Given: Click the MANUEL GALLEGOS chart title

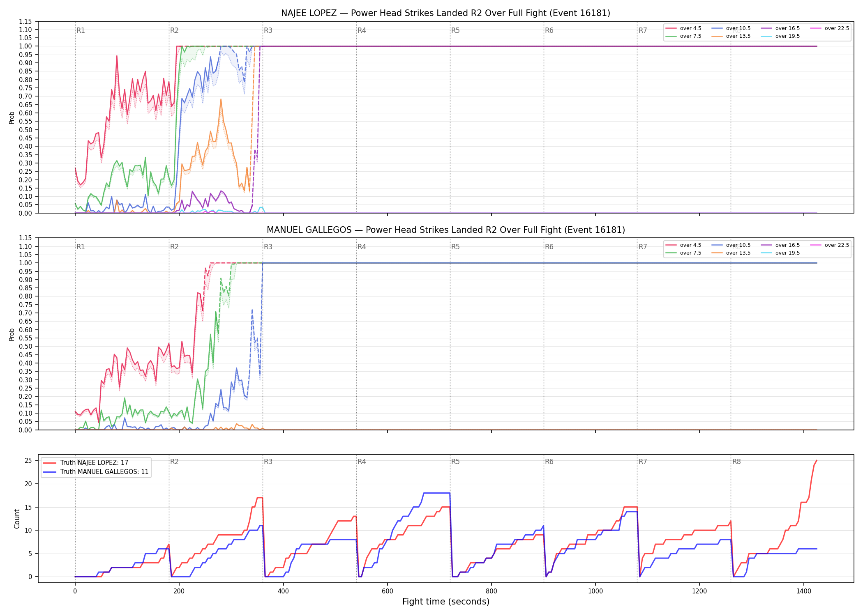Looking at the screenshot, I should pyautogui.click(x=445, y=230).
